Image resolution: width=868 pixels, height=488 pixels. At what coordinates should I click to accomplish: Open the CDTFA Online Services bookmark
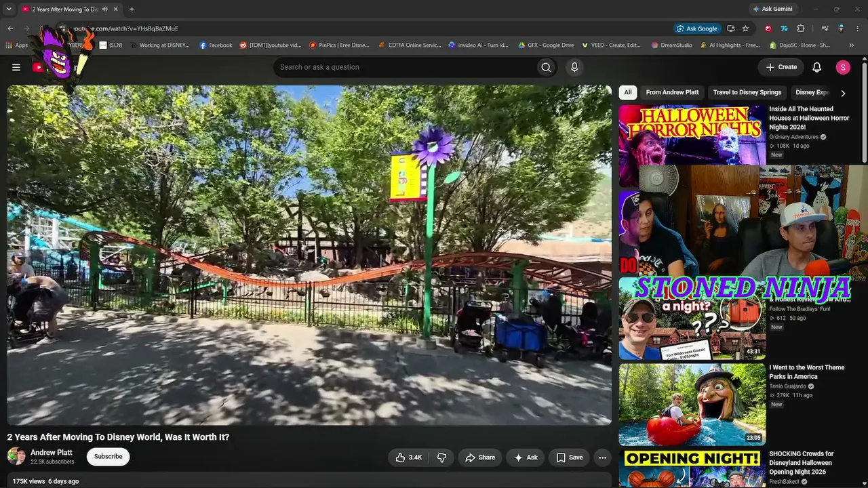409,45
